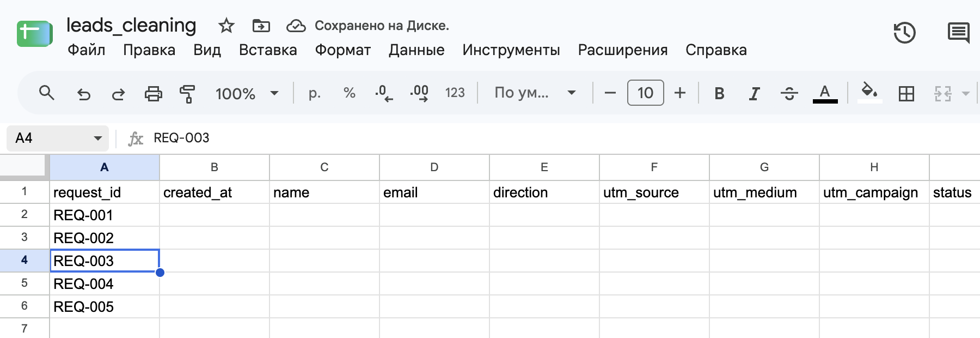Format cell as percent
The height and width of the screenshot is (338, 980).
point(349,93)
